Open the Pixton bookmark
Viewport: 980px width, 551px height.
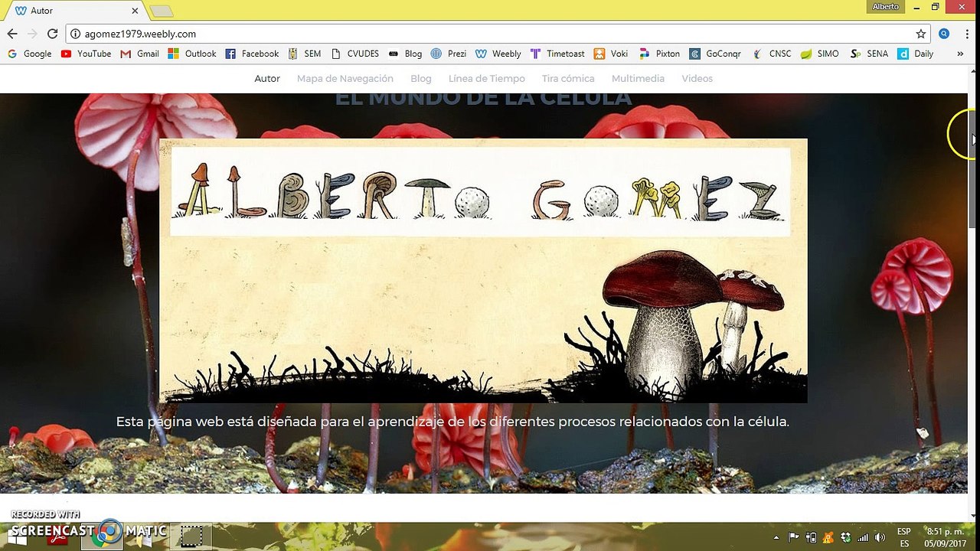(x=659, y=54)
